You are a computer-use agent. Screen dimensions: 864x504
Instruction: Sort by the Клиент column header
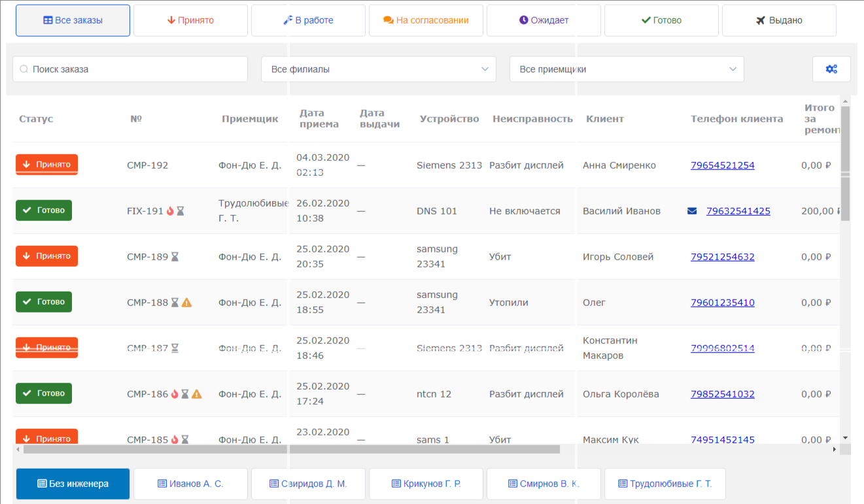pyautogui.click(x=605, y=119)
